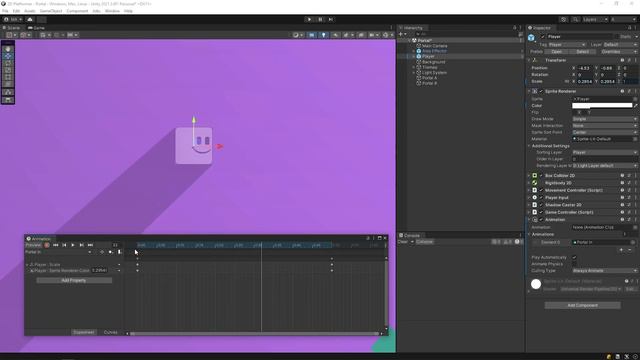Click Animation frame number field
640x360 pixels.
[x=116, y=245]
